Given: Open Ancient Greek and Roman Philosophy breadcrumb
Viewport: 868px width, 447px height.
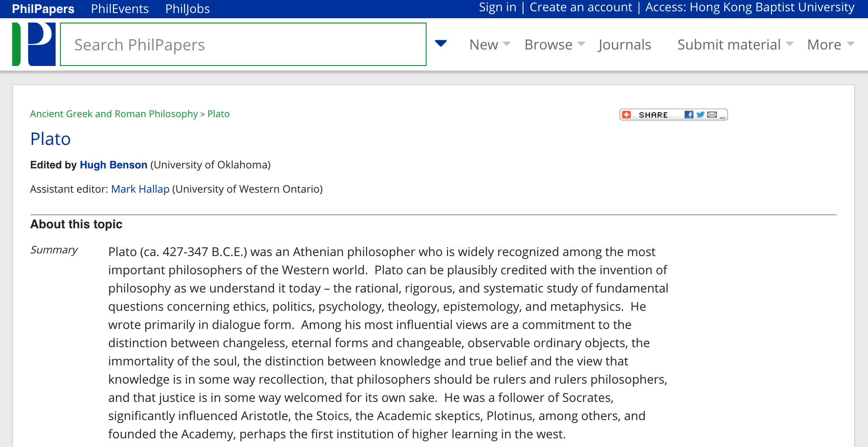Looking at the screenshot, I should click(114, 114).
